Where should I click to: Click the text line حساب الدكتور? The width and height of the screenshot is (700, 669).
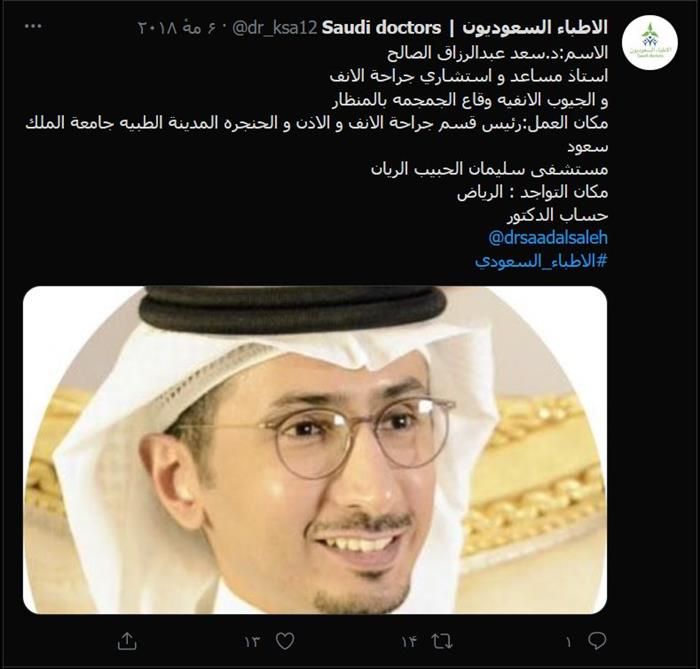[557, 216]
